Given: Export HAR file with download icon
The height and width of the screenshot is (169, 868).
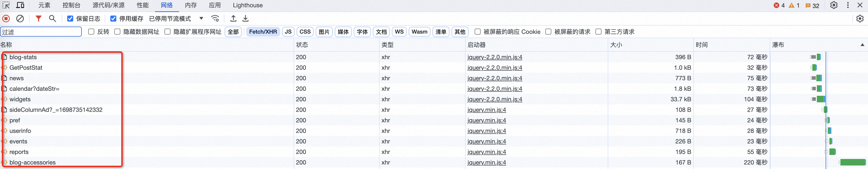Looking at the screenshot, I should click(x=246, y=19).
